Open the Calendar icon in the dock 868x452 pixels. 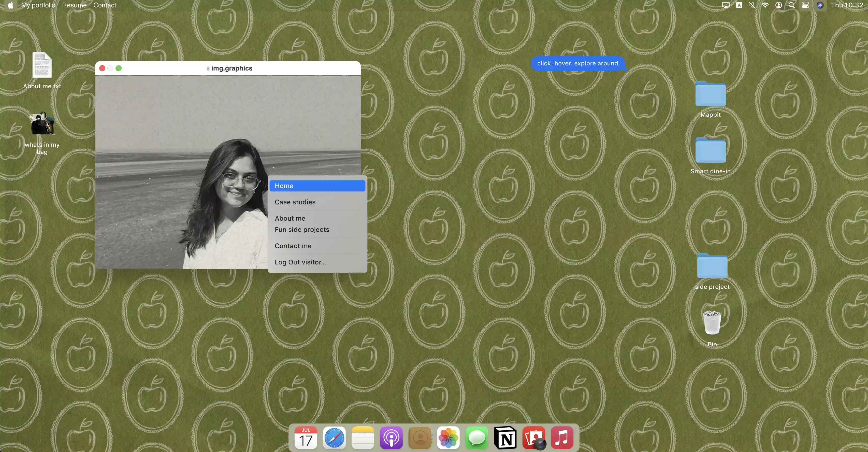tap(306, 437)
